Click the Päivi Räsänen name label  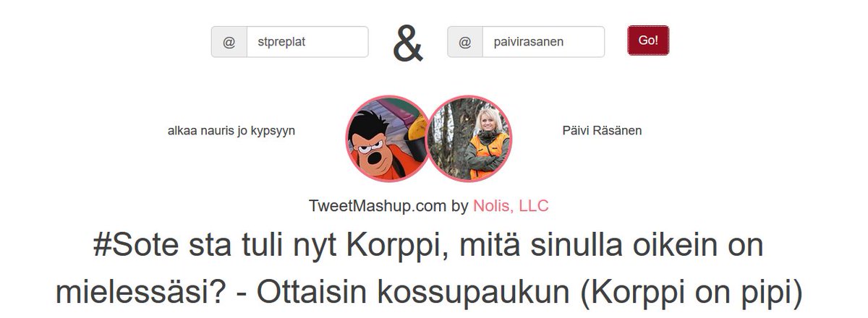click(x=602, y=131)
